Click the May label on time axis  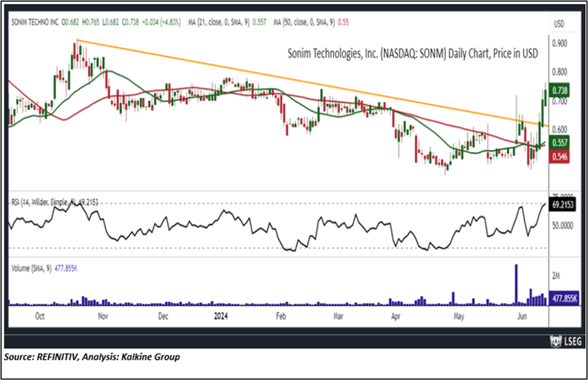[459, 317]
